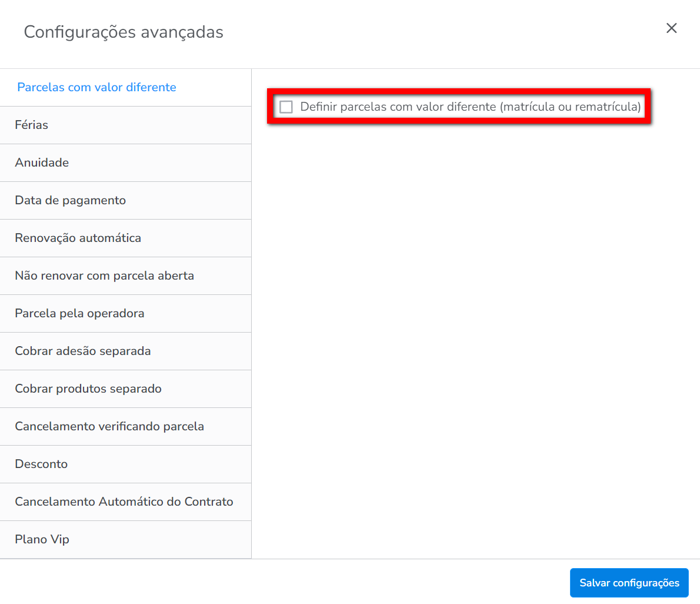Image resolution: width=700 pixels, height=604 pixels.
Task: Select the Parcelas com valor diferente tab
Action: coord(97,87)
